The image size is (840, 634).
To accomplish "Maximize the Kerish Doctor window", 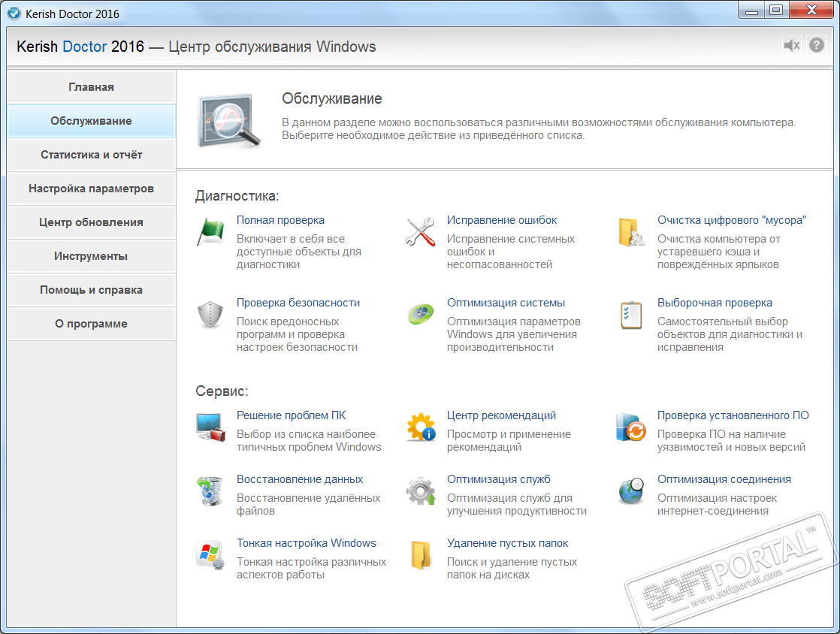I will tap(776, 11).
